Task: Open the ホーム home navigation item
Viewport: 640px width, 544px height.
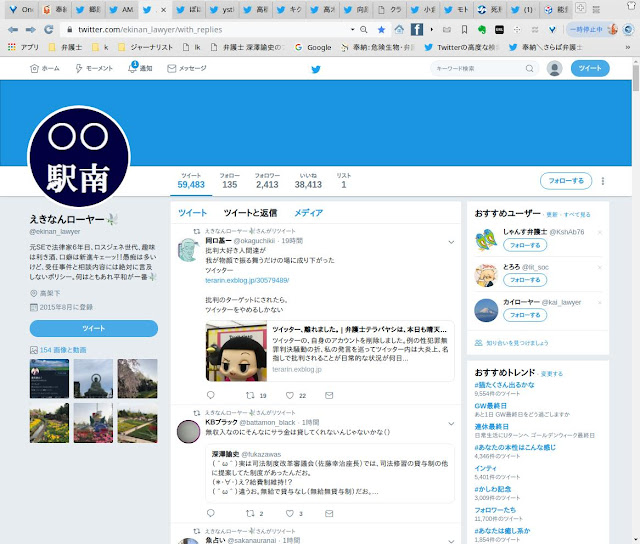Action: tap(45, 69)
